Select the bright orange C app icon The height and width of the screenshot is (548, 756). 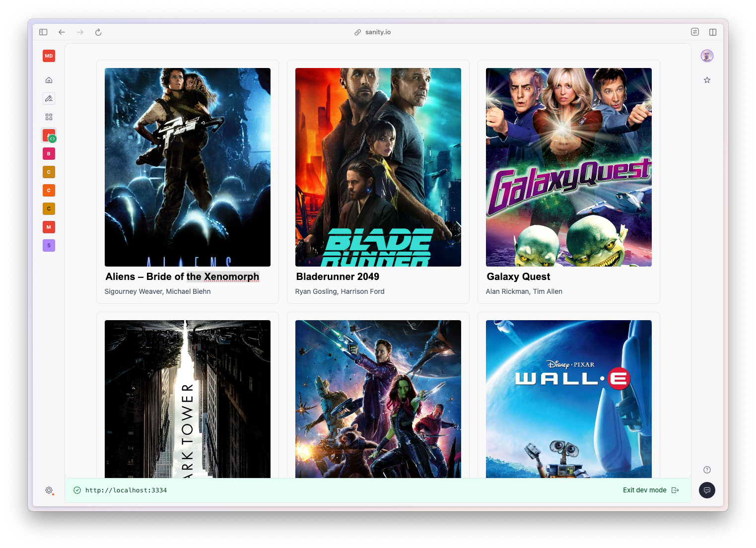point(49,191)
